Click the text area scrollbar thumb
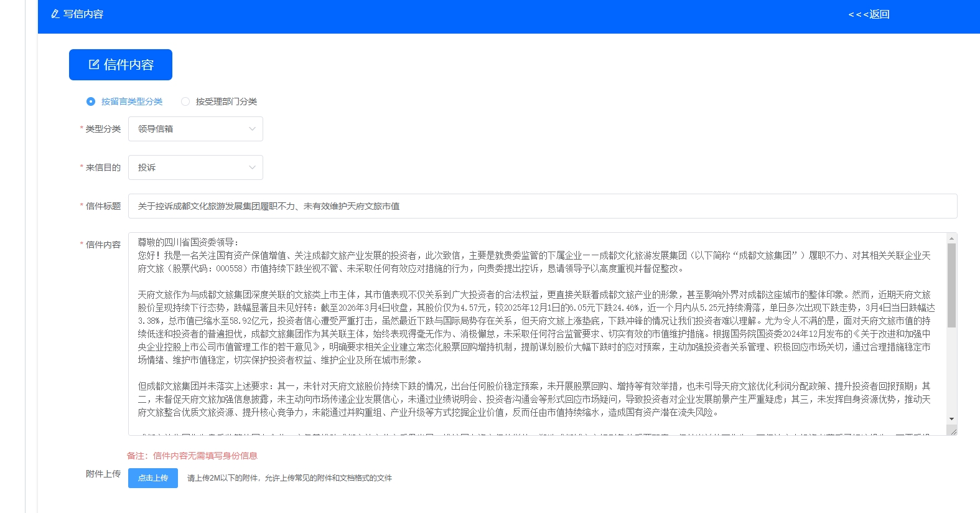This screenshot has height=513, width=980. pyautogui.click(x=951, y=285)
